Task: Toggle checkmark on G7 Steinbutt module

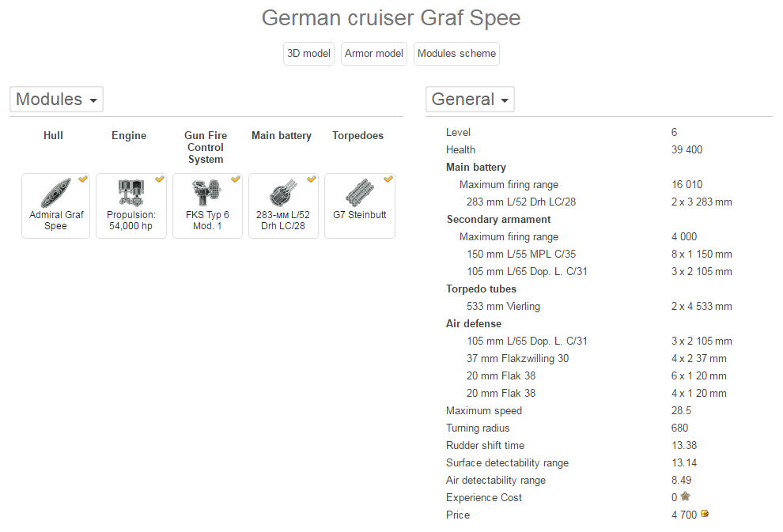Action: pos(388,179)
